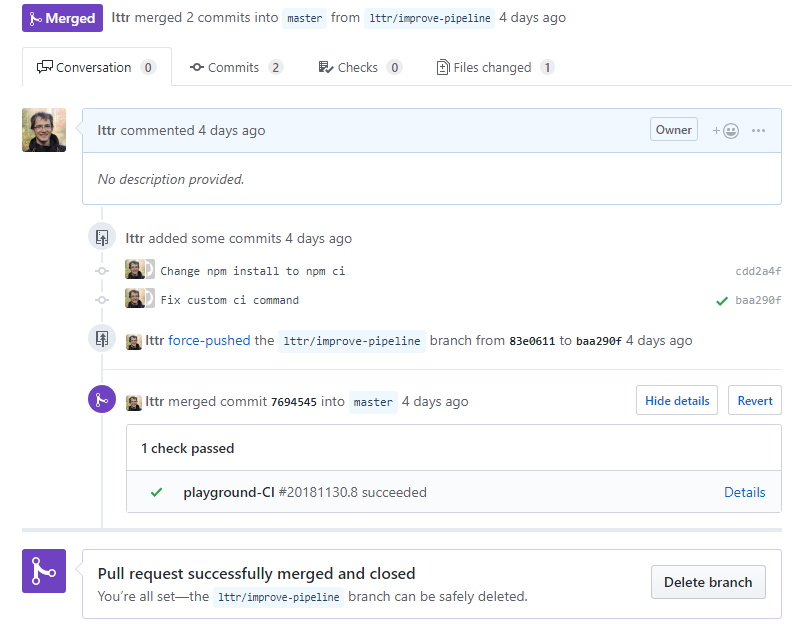792x630 pixels.
Task: Click the force-pushed timeline icon
Action: pos(101,339)
